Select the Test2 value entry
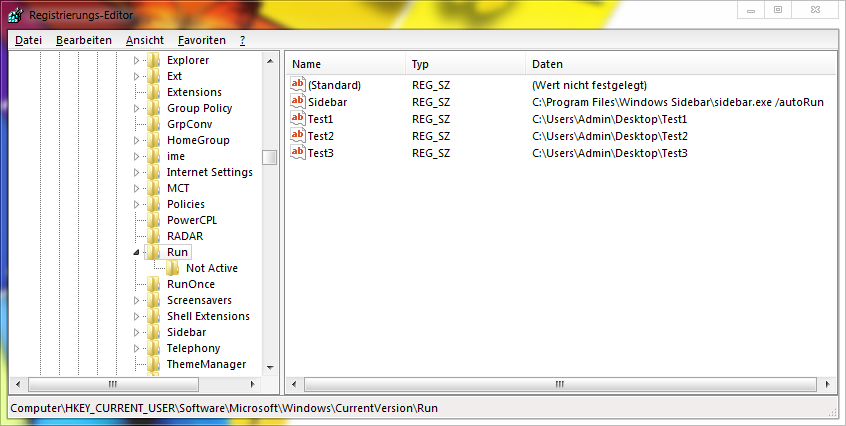This screenshot has height=426, width=846. [x=320, y=136]
